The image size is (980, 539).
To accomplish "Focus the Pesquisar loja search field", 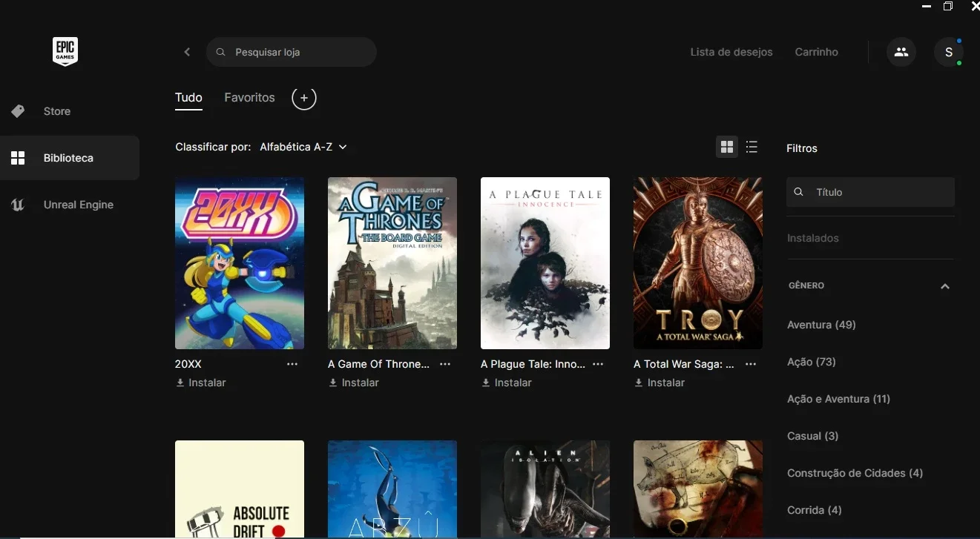I will (292, 52).
